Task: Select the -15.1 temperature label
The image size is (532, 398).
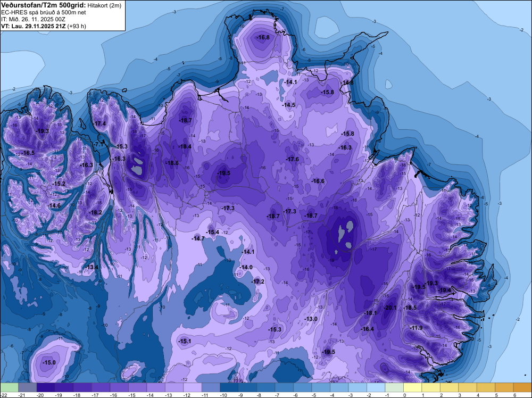Action: click(x=185, y=342)
